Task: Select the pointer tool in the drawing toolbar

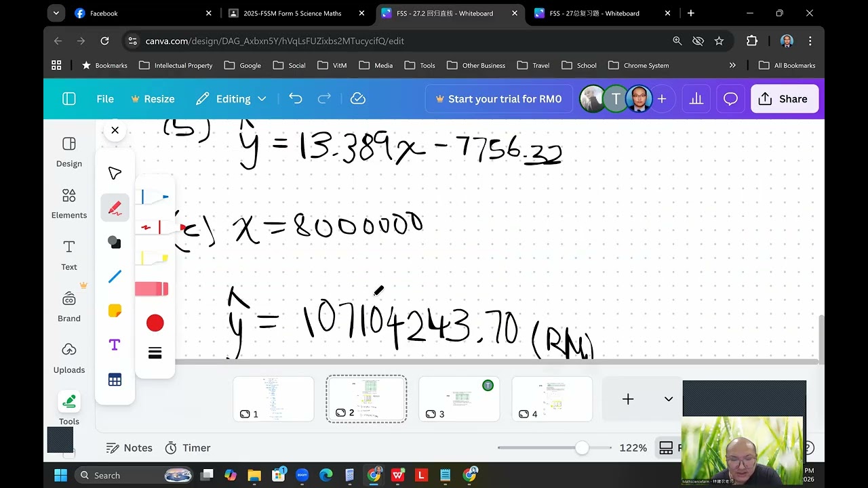Action: 115,173
